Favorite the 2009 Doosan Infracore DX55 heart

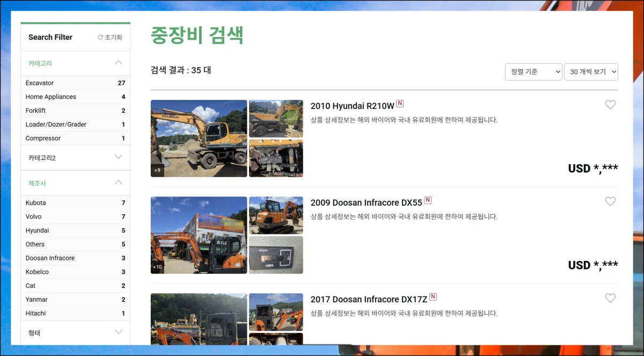pos(610,201)
